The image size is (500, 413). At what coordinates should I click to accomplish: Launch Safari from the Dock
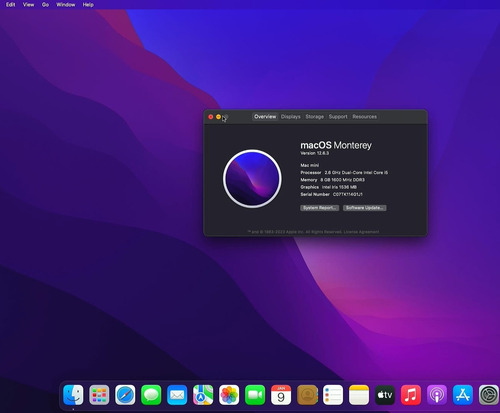pyautogui.click(x=125, y=395)
